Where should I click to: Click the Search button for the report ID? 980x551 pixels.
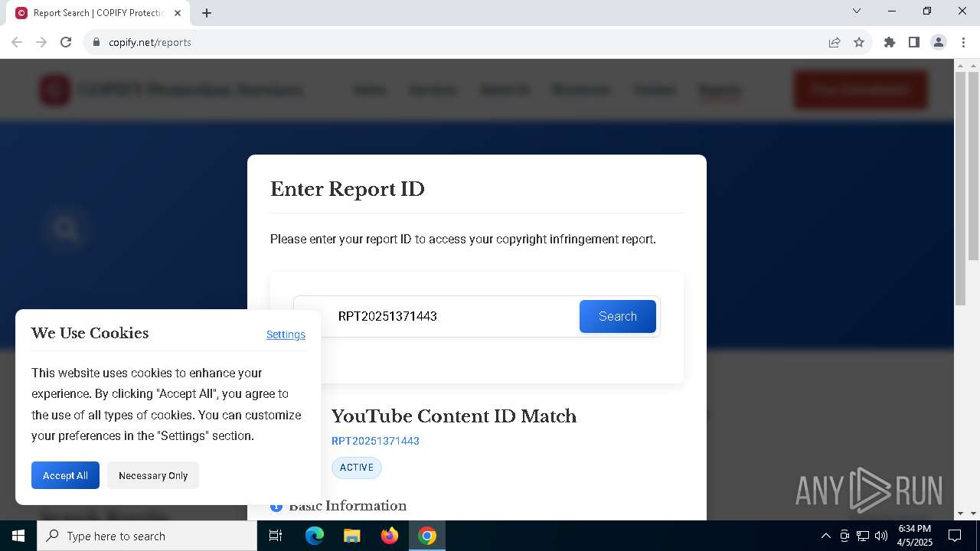[617, 316]
